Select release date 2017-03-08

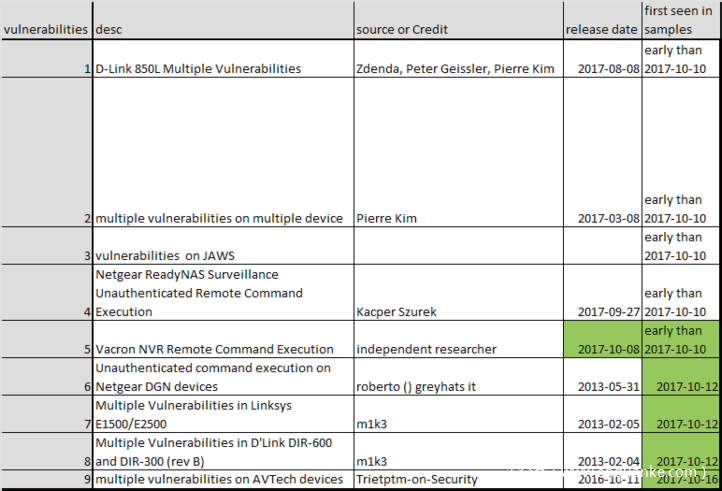click(602, 152)
